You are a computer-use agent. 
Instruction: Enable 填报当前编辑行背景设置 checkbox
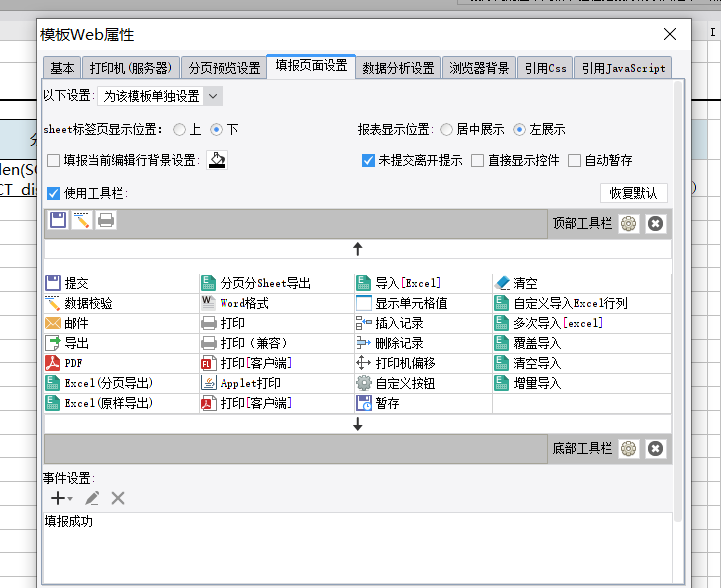[x=53, y=160]
